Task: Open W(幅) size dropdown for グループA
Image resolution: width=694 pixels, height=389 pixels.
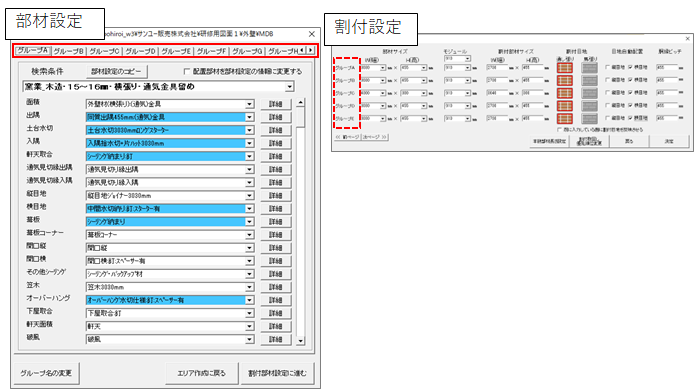Action: (383, 68)
